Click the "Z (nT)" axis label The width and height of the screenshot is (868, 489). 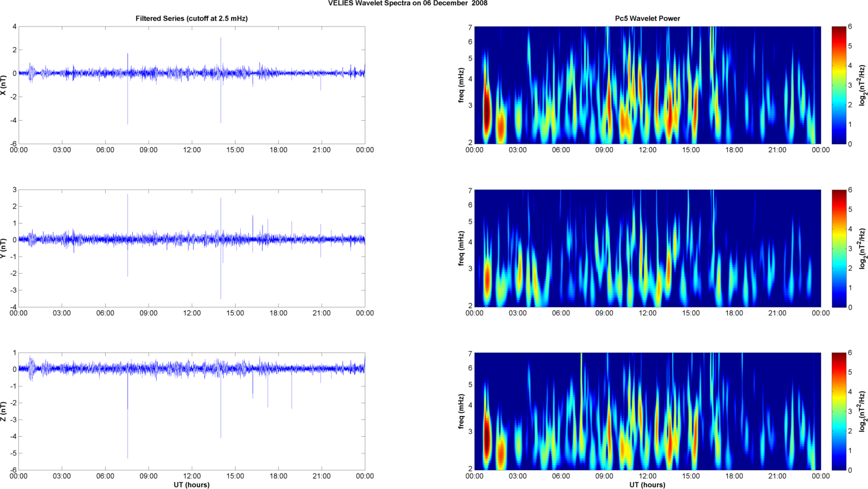point(5,411)
